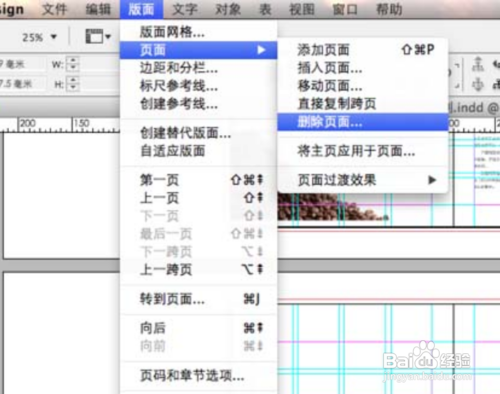This screenshot has width=500, height=394.
Task: Choose 将主页应用于页面... option
Action: (362, 151)
